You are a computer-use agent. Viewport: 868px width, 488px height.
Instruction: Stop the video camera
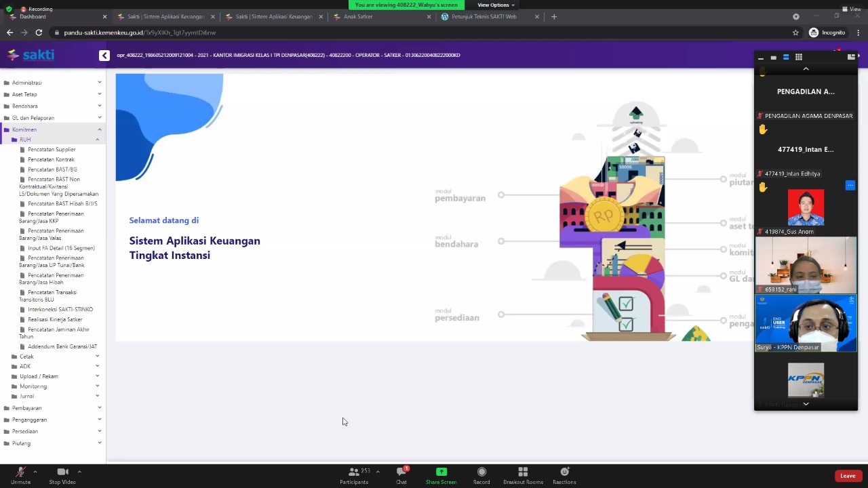click(x=62, y=472)
